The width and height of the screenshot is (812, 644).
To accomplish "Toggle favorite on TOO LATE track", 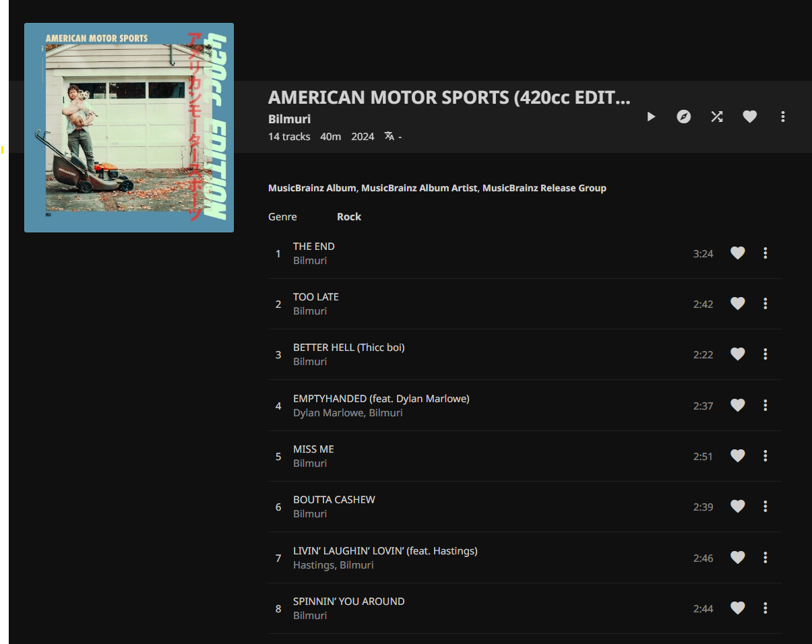I will [x=738, y=304].
